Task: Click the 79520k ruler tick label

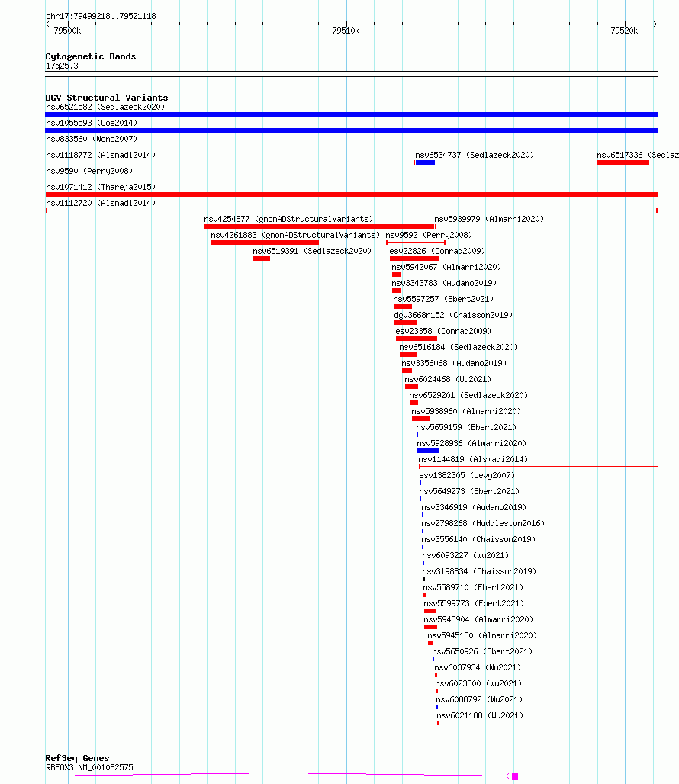Action: pos(624,31)
